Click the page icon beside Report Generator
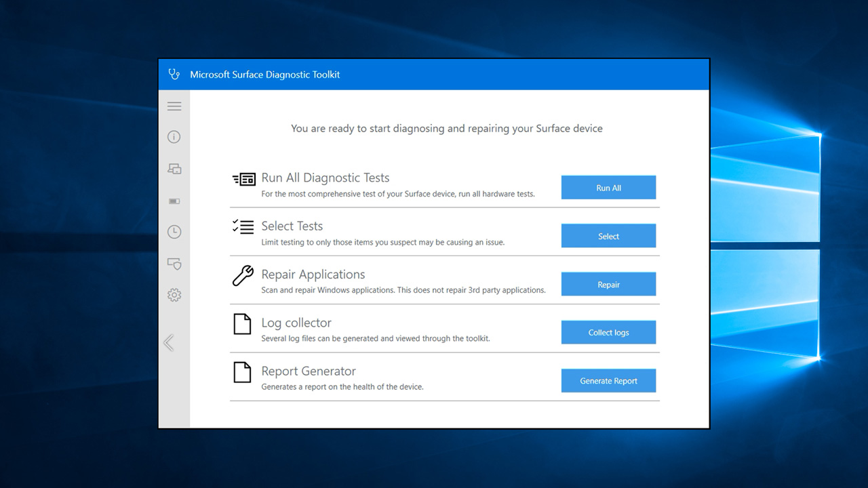Image resolution: width=868 pixels, height=488 pixels. [242, 372]
